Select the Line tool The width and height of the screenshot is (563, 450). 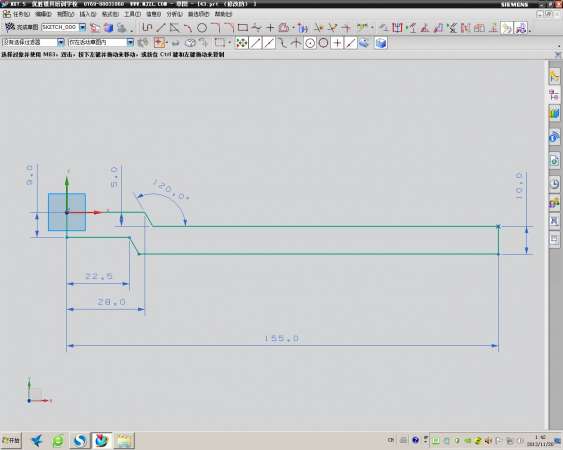pos(161,28)
